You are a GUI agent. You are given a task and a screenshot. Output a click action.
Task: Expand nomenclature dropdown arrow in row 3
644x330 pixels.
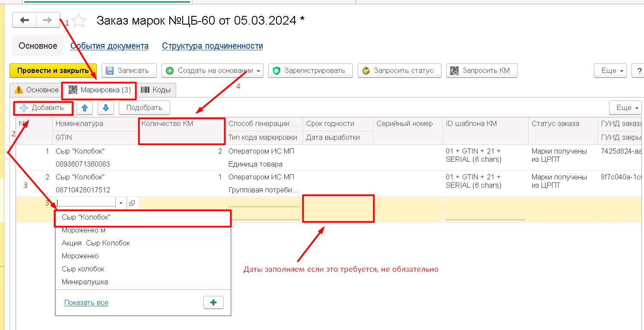(x=121, y=203)
